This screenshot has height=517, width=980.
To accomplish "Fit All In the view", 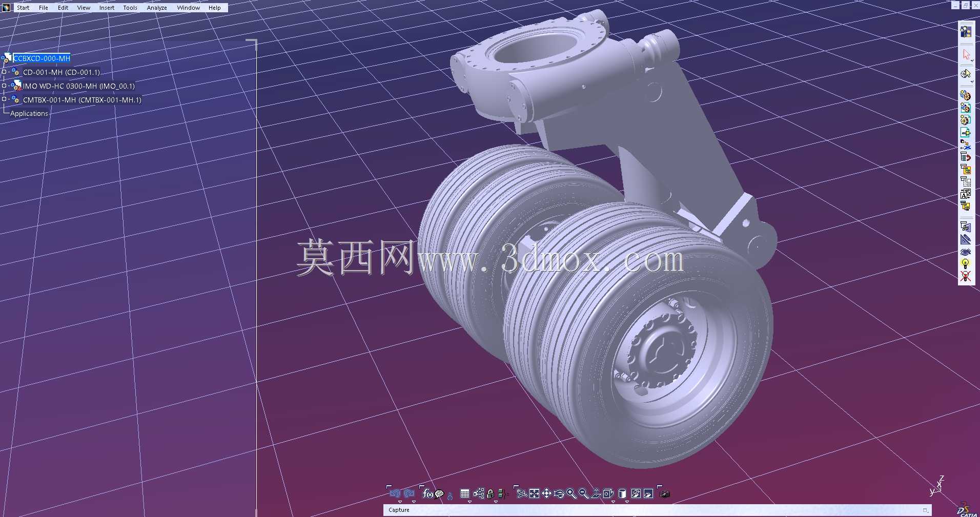I will click(534, 493).
